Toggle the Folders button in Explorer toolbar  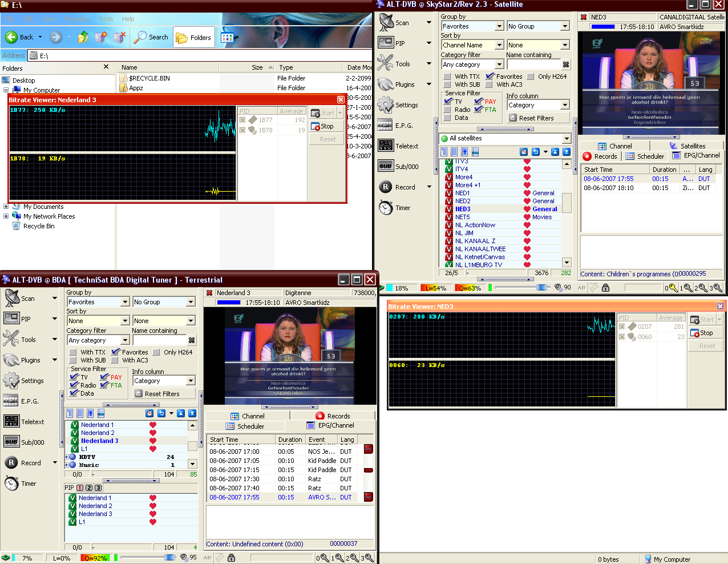coord(194,38)
